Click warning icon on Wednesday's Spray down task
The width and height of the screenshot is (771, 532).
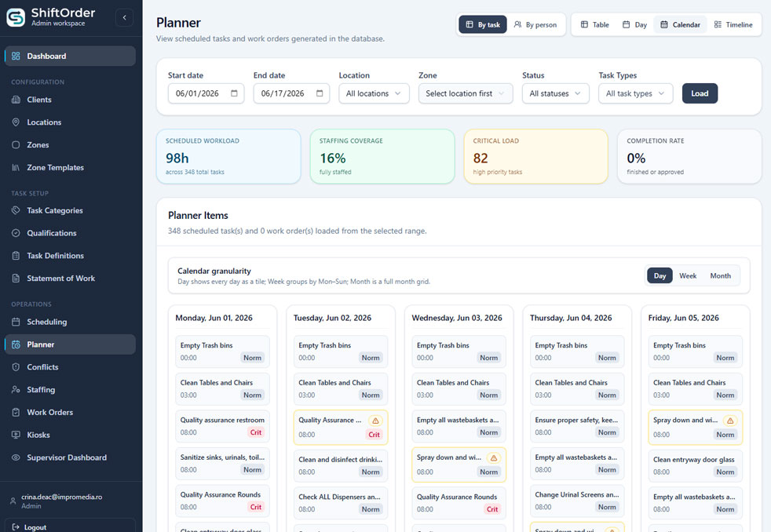click(493, 457)
